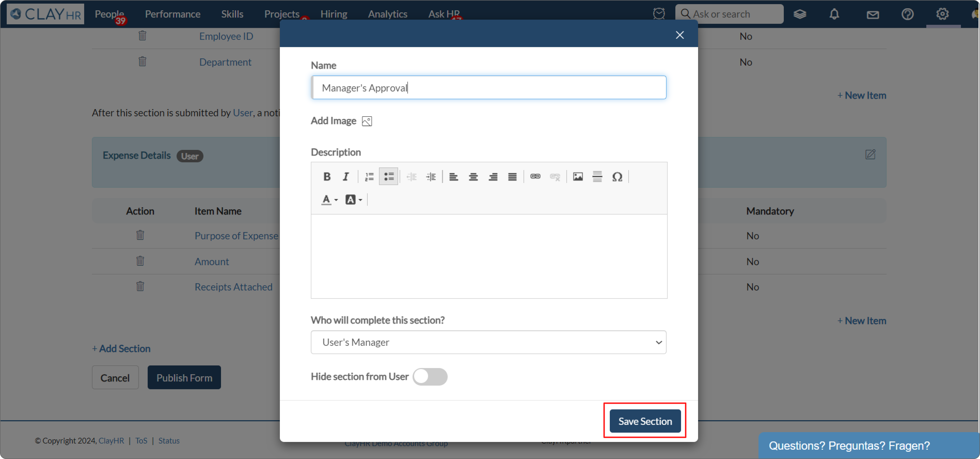
Task: Open the Department item link
Action: click(x=225, y=62)
